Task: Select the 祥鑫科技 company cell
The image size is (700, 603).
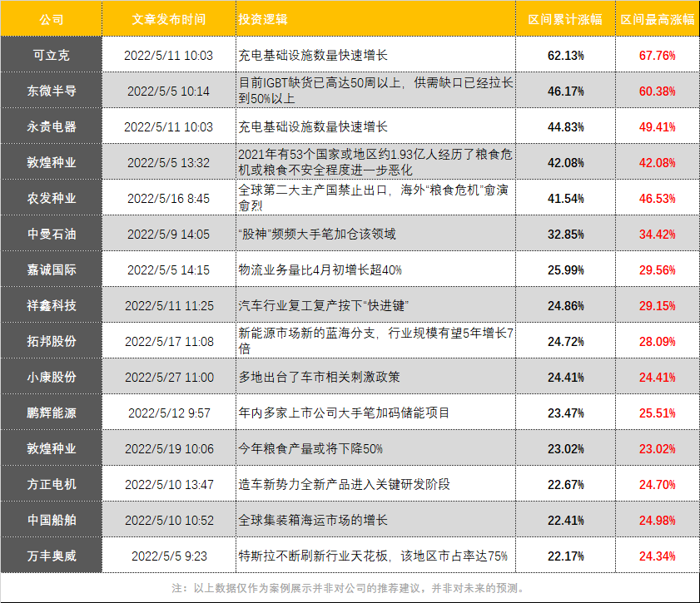Action: (x=52, y=305)
